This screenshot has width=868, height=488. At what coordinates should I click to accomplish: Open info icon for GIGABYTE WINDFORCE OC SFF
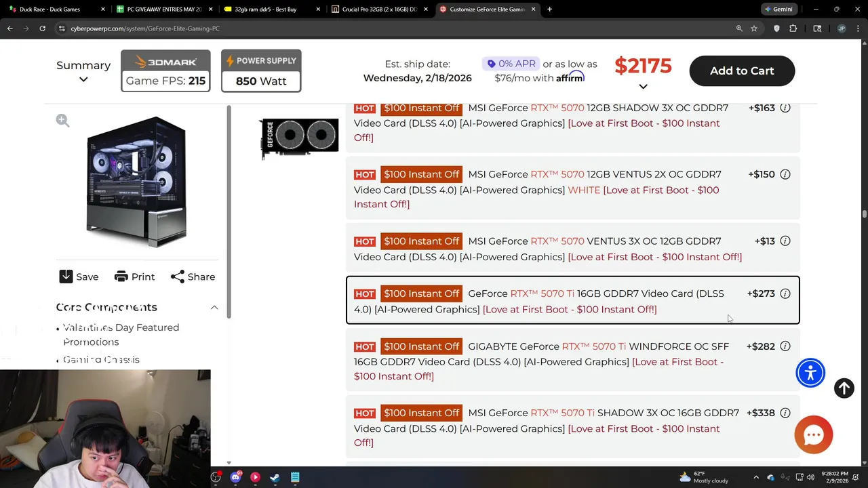(785, 346)
